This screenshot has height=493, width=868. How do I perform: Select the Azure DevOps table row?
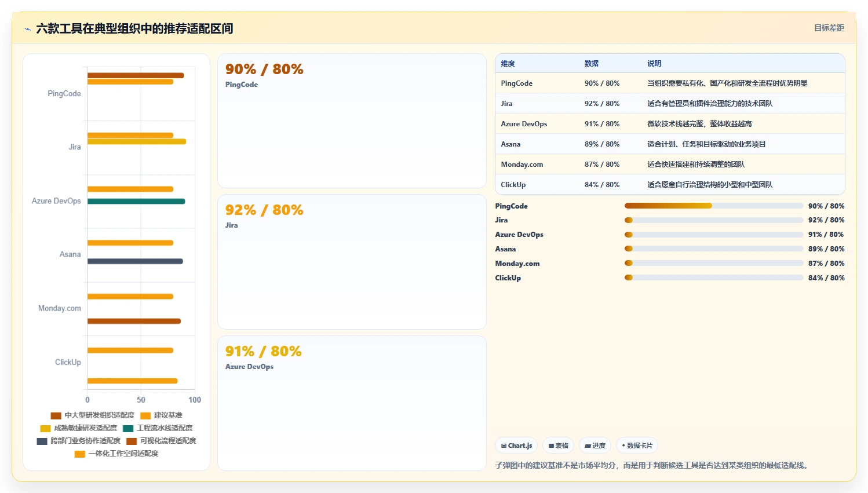coord(670,124)
